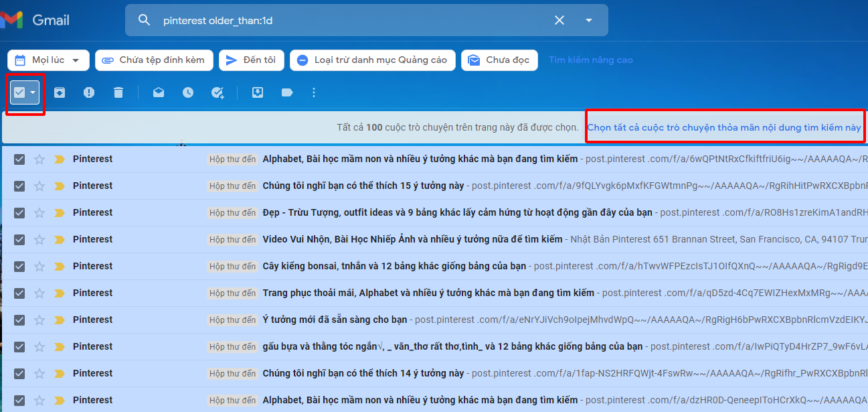
Task: Star the 'Trang phục thoải mái' email
Action: click(39, 293)
